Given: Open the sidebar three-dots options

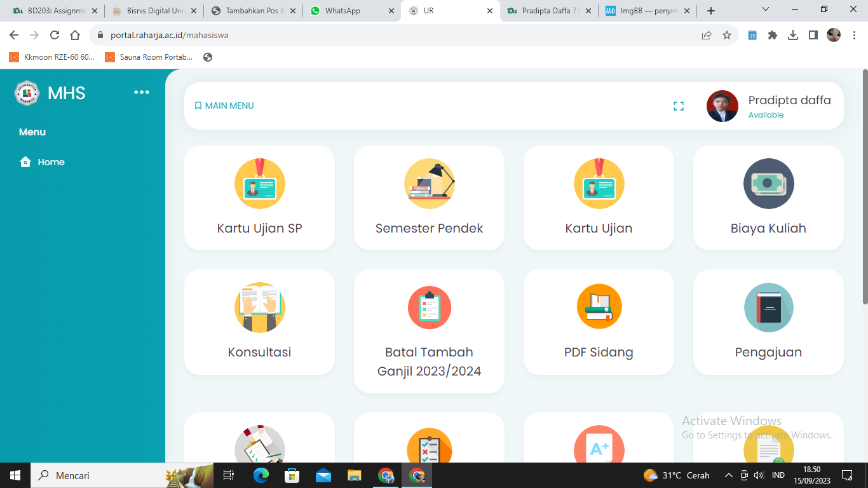Looking at the screenshot, I should tap(141, 93).
